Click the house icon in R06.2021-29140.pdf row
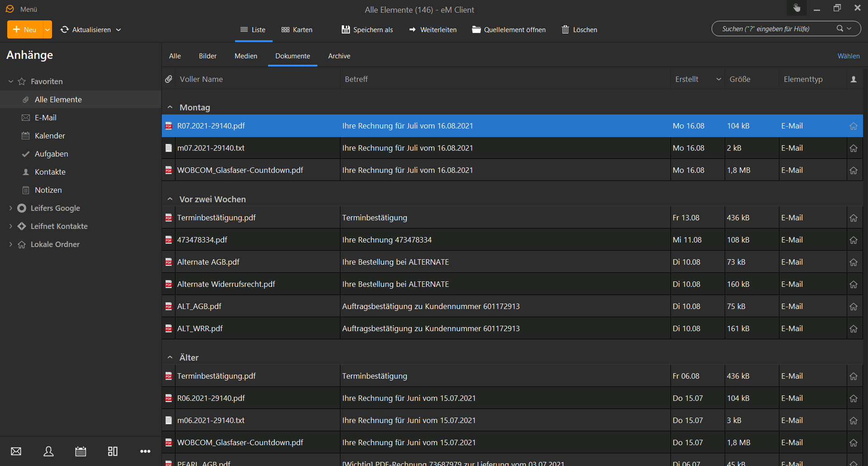Image resolution: width=868 pixels, height=466 pixels. tap(854, 398)
